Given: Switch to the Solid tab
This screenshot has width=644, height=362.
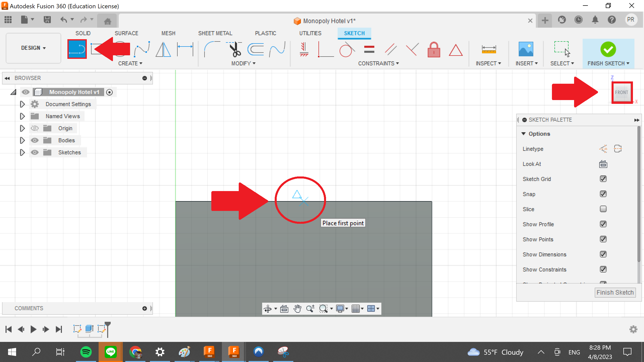Looking at the screenshot, I should point(83,33).
